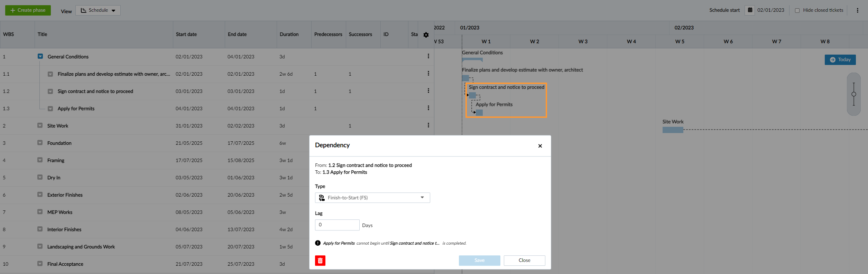Viewport: 868px width, 274px height.
Task: Open the dependency Type dropdown
Action: (372, 198)
